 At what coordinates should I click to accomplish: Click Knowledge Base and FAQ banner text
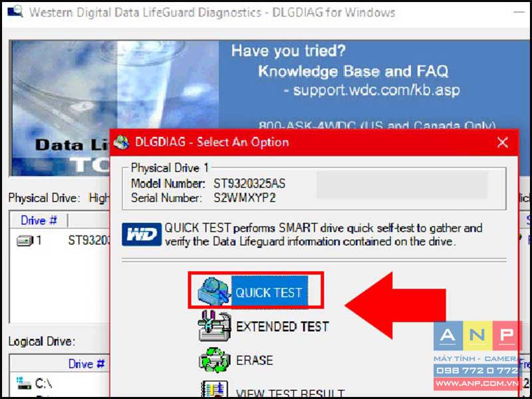(353, 71)
